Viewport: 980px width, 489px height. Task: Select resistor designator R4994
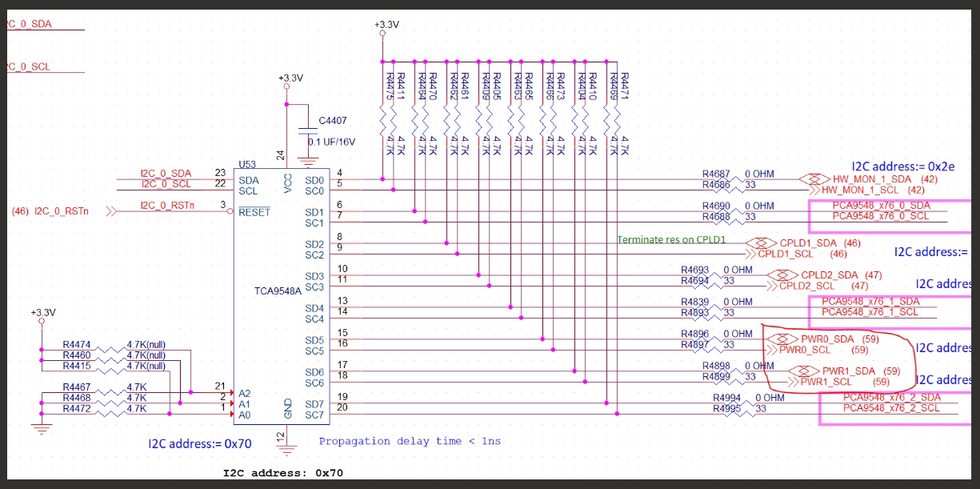pos(728,398)
